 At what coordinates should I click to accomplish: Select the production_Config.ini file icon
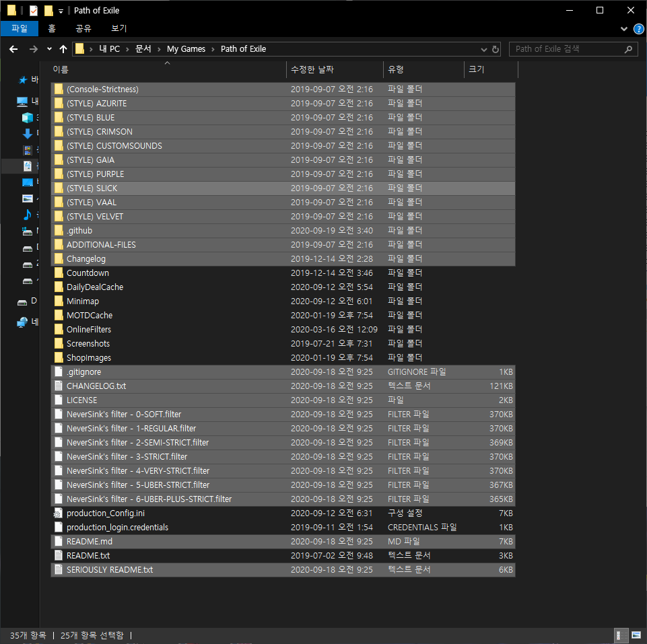[58, 513]
